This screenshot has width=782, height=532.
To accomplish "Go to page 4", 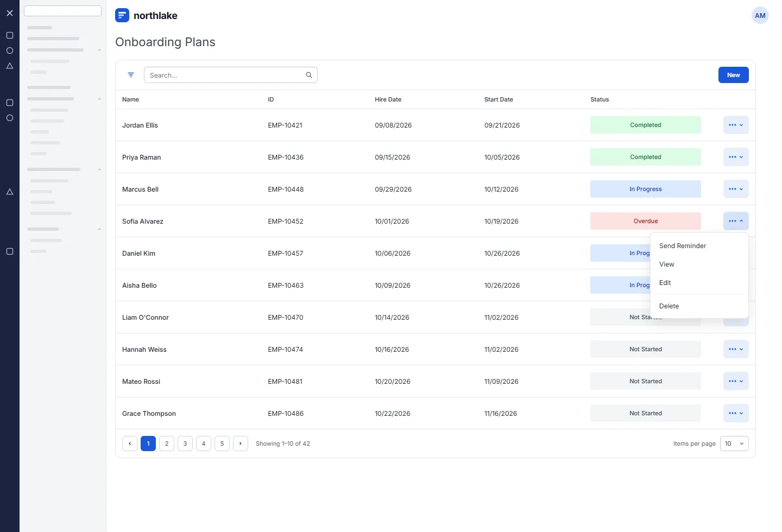I will (x=204, y=444).
